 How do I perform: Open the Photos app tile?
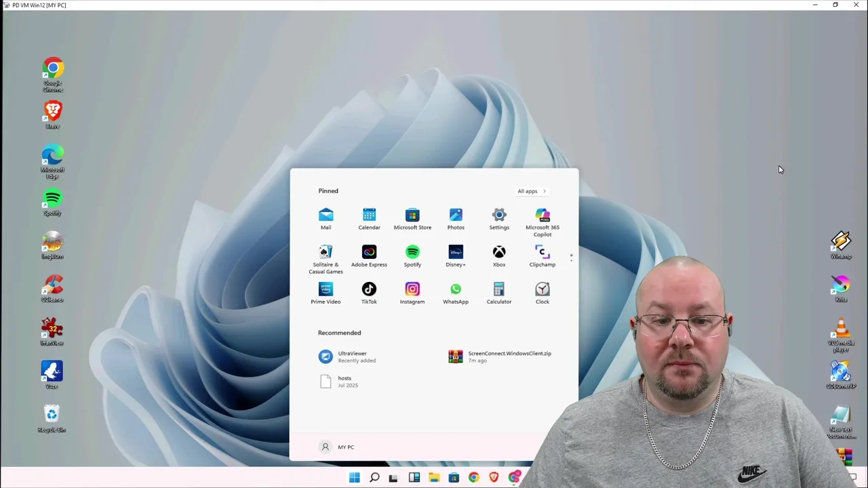pos(456,219)
